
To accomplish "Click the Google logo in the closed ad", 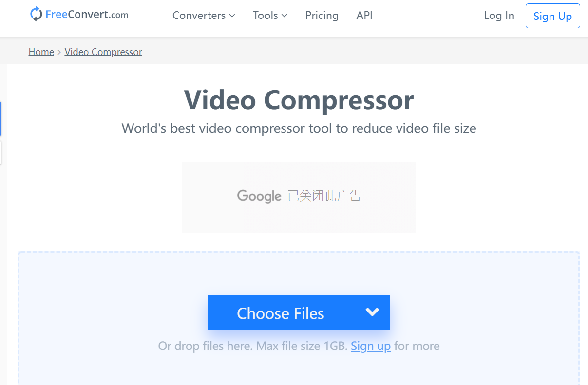I will point(259,196).
